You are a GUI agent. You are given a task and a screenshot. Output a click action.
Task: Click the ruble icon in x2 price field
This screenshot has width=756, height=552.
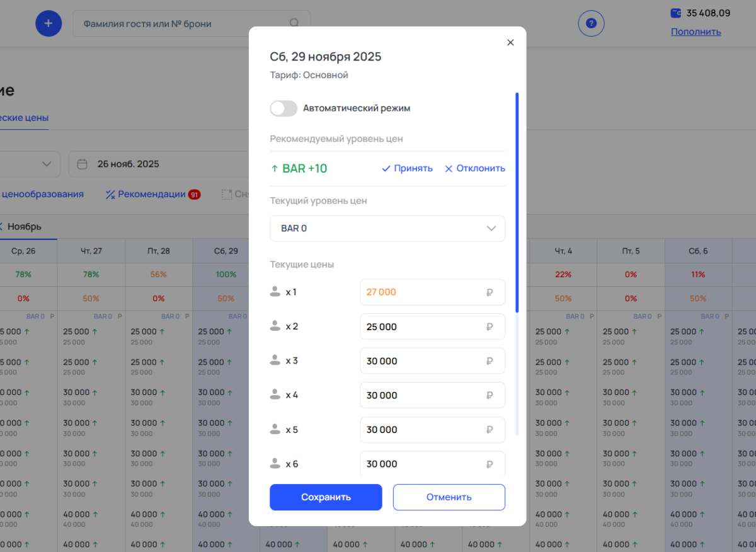point(490,327)
